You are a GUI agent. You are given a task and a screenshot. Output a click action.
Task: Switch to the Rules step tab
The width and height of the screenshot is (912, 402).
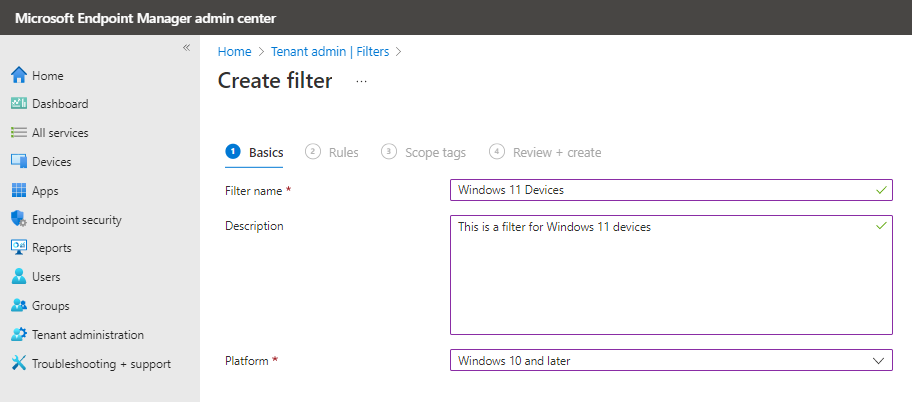pos(332,152)
